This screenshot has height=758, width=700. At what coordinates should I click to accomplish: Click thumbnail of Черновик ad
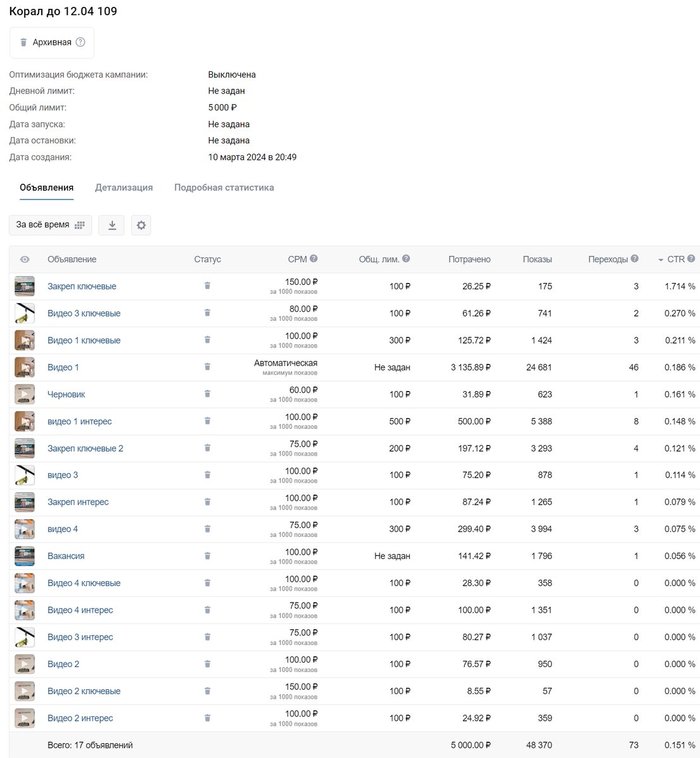pyautogui.click(x=25, y=394)
